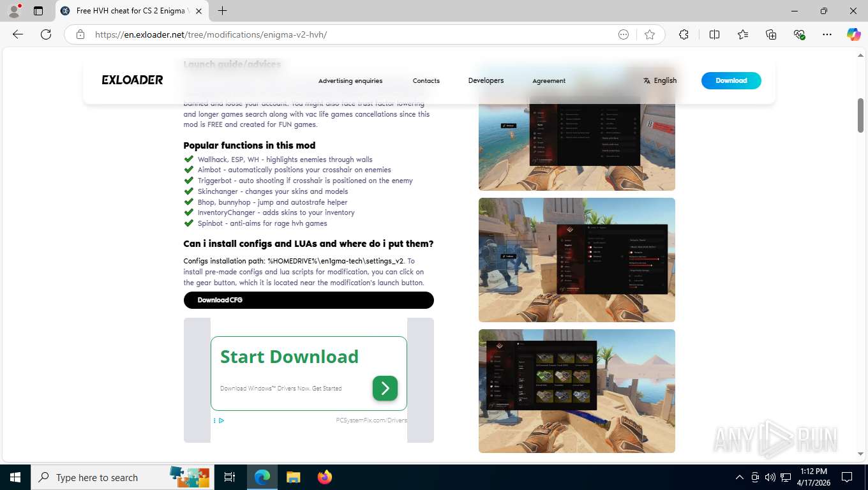The width and height of the screenshot is (868, 490).
Task: Select the Spinbot anti-aims feature line
Action: 262,223
